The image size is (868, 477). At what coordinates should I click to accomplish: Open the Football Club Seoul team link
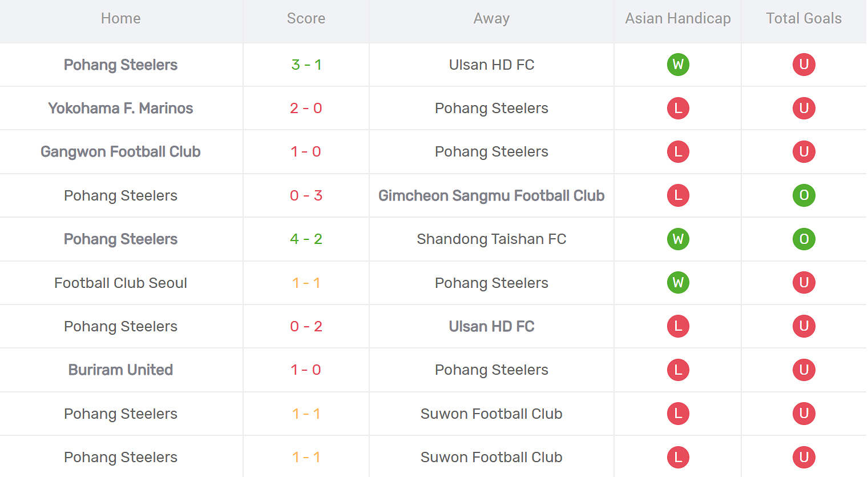(120, 283)
